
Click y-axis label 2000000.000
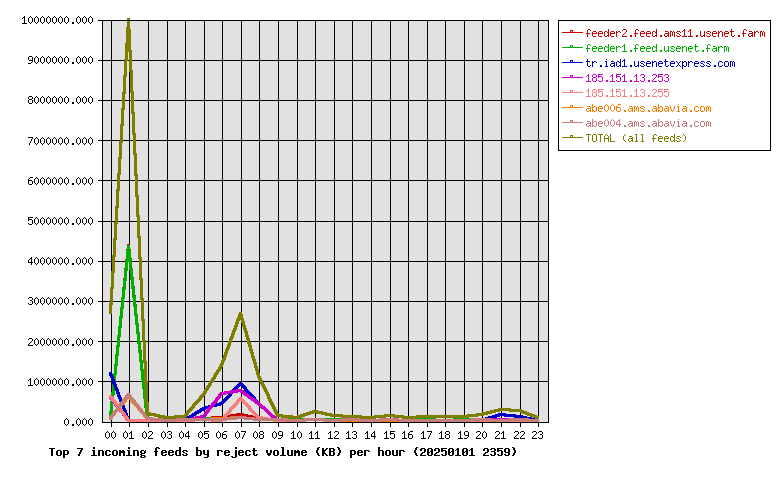(60, 342)
